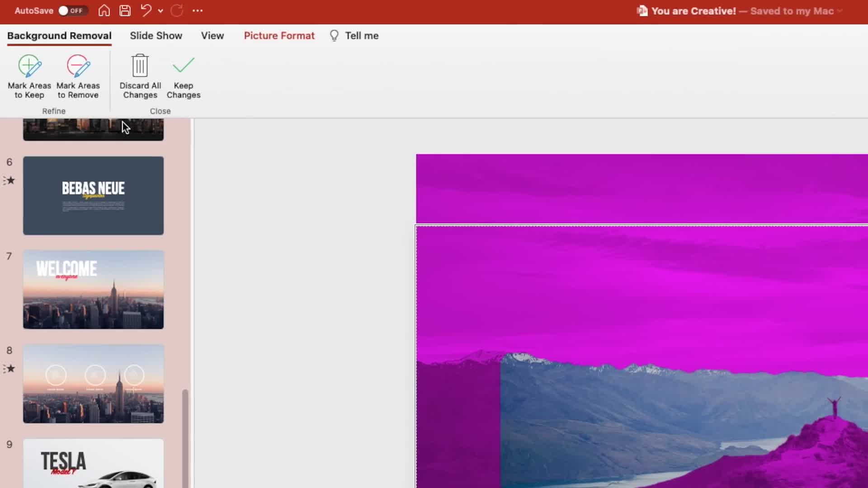Click the animation star beside slide 6
Image resolution: width=868 pixels, height=488 pixels.
click(9, 181)
